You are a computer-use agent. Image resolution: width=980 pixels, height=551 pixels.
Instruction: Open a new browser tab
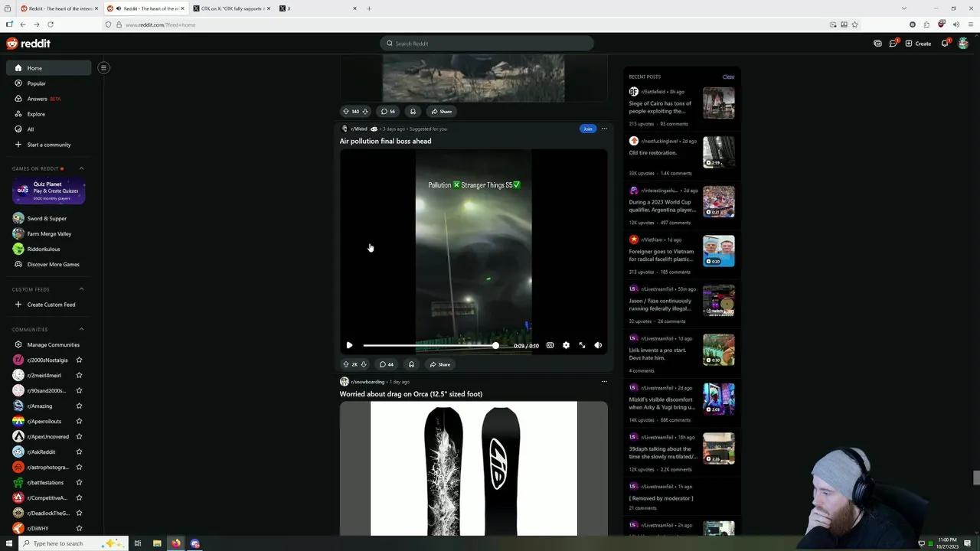pyautogui.click(x=369, y=8)
